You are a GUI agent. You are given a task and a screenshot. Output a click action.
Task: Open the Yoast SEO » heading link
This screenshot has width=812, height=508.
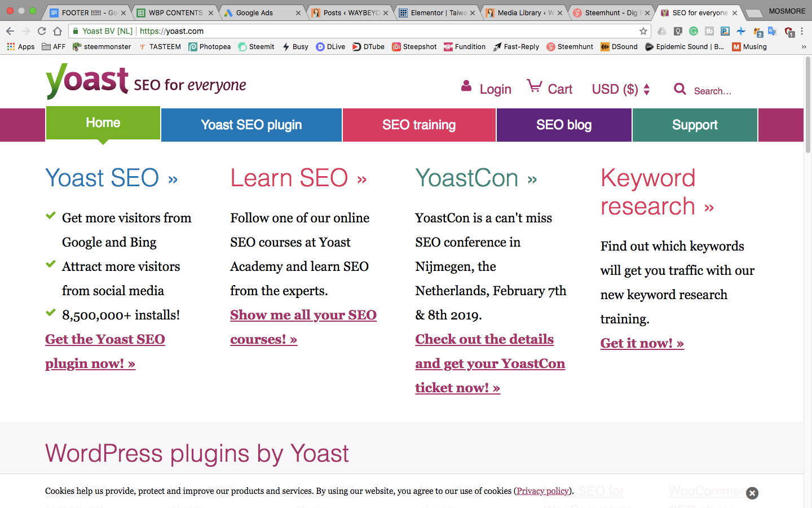point(112,178)
